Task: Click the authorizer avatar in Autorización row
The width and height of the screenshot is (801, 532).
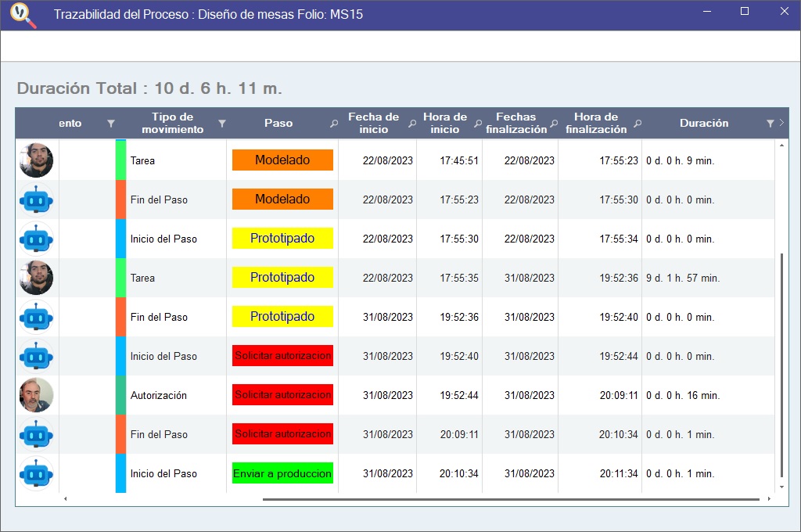Action: coord(36,396)
